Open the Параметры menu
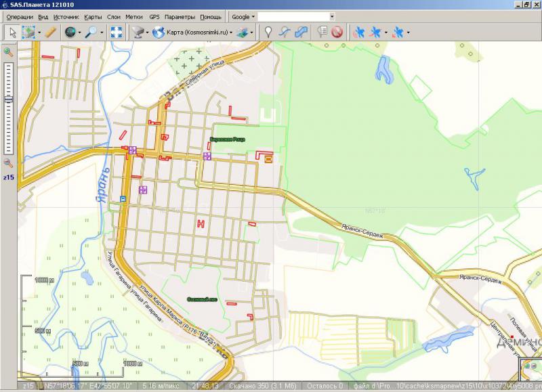542x392 pixels. click(x=180, y=16)
